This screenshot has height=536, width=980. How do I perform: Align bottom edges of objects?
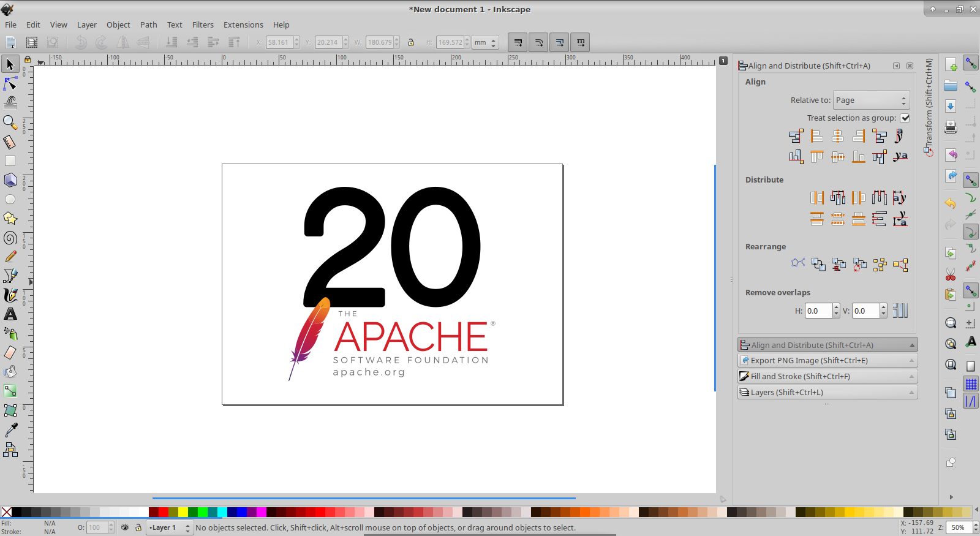pos(859,157)
